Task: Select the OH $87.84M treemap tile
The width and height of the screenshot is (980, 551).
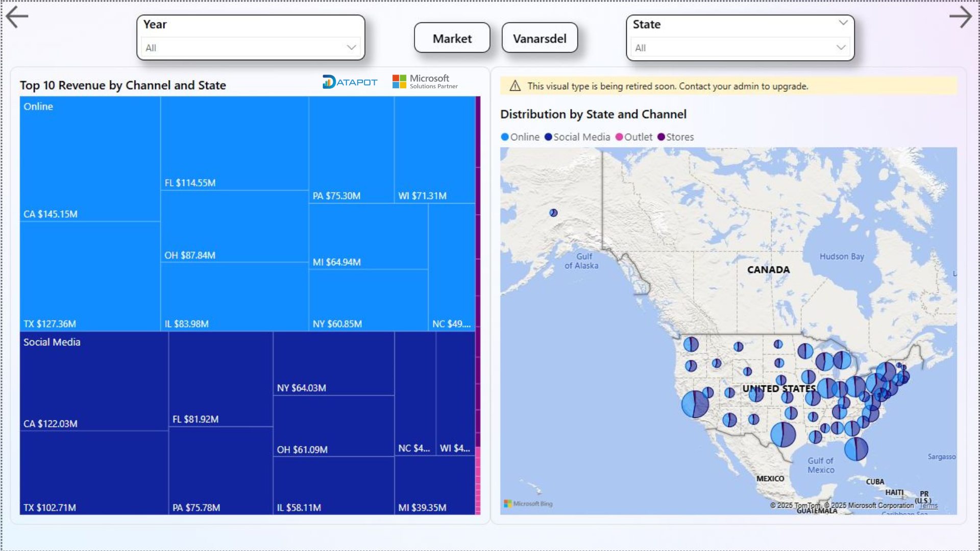Action: tap(234, 227)
